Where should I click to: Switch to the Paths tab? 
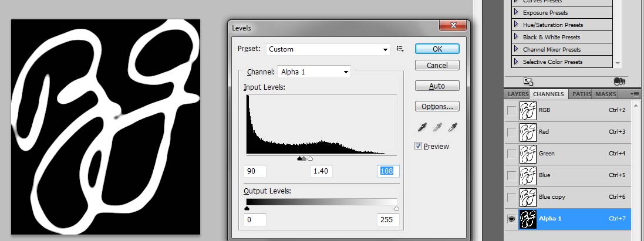(x=581, y=94)
